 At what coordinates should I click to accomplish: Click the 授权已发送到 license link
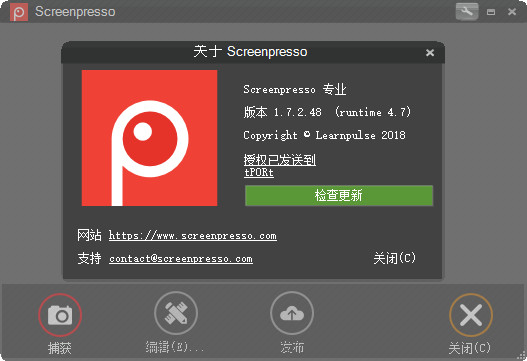point(280,159)
